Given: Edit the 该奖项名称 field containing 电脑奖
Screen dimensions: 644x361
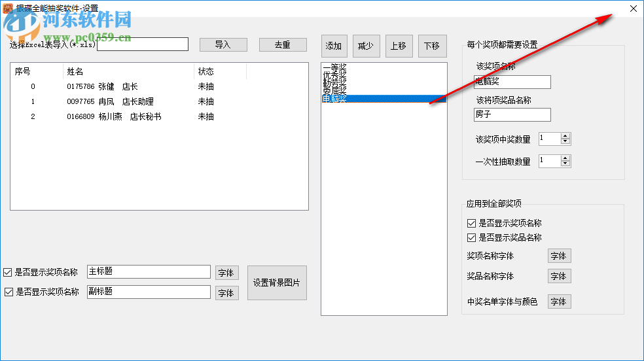Looking at the screenshot, I should click(x=512, y=82).
